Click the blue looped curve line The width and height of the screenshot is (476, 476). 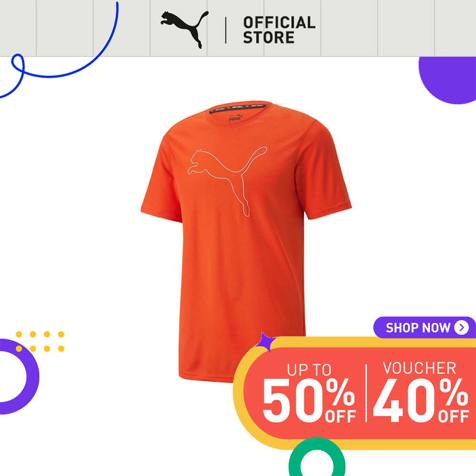[59, 50]
